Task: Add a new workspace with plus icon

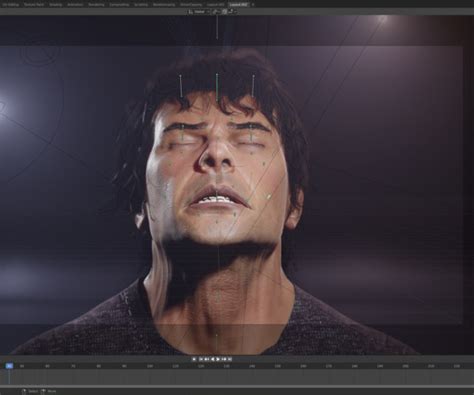Action: point(253,5)
